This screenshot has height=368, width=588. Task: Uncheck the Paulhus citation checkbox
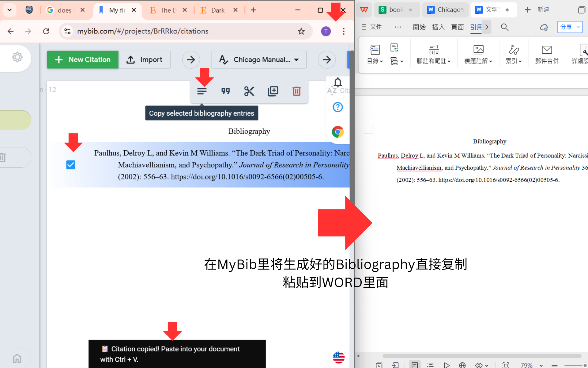click(x=71, y=165)
